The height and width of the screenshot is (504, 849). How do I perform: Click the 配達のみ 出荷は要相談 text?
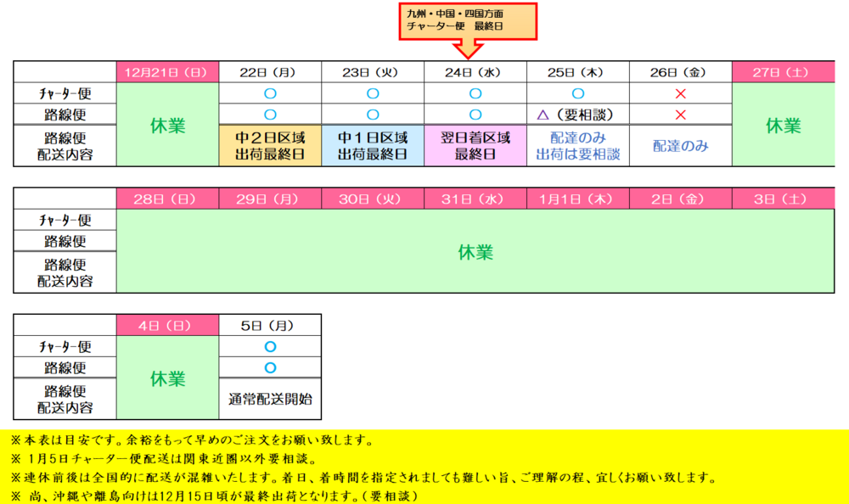[x=577, y=145]
